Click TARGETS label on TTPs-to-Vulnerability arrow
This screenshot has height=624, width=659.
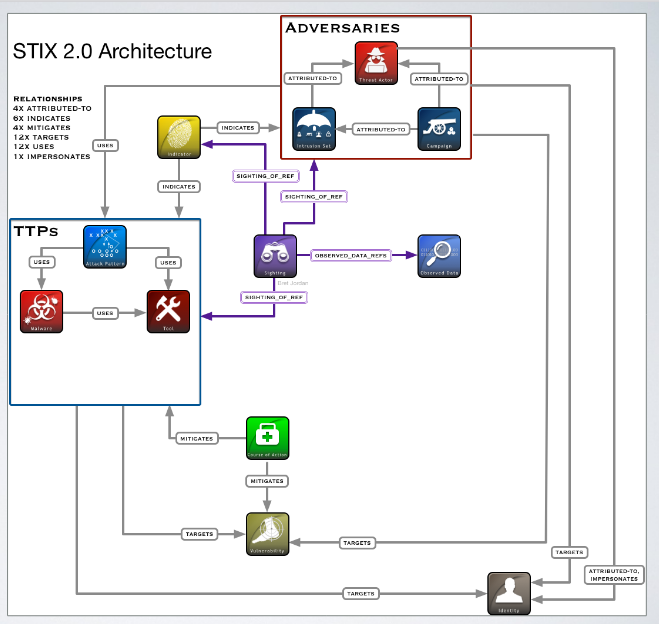click(200, 534)
